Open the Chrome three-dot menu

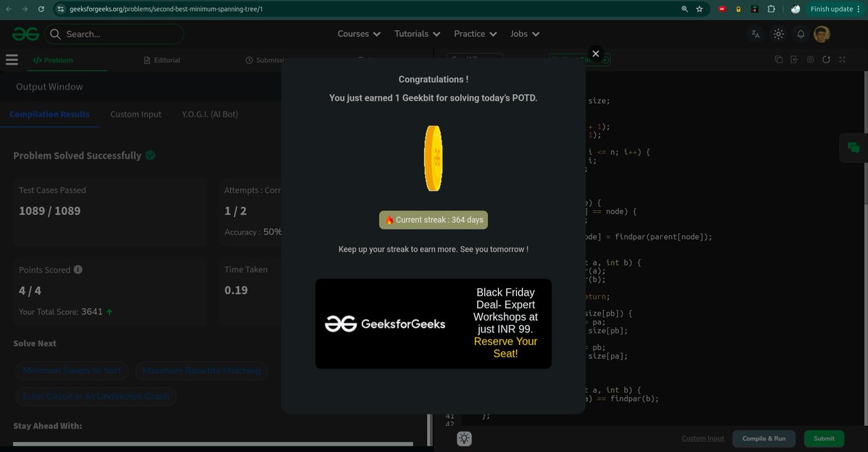[x=859, y=9]
